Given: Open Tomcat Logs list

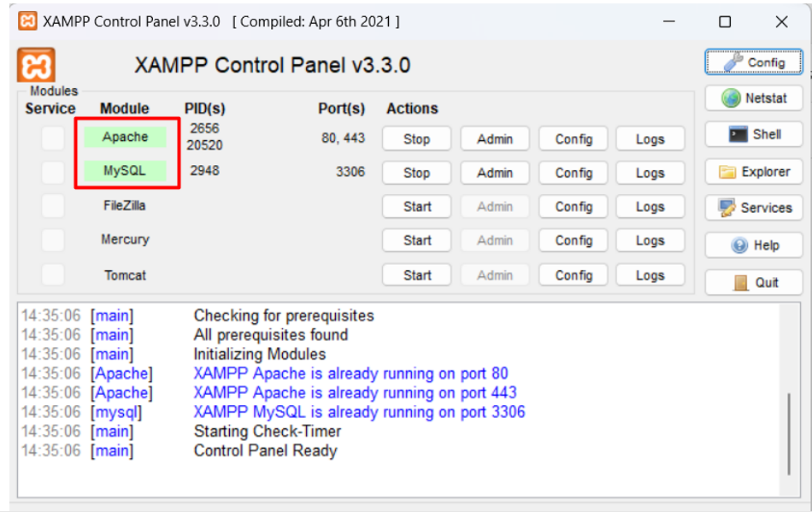Looking at the screenshot, I should pos(650,275).
